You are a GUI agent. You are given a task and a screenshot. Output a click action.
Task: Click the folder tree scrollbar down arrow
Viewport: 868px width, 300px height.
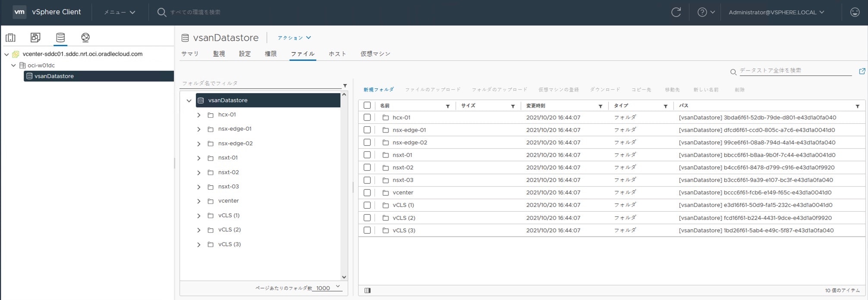[x=344, y=277]
